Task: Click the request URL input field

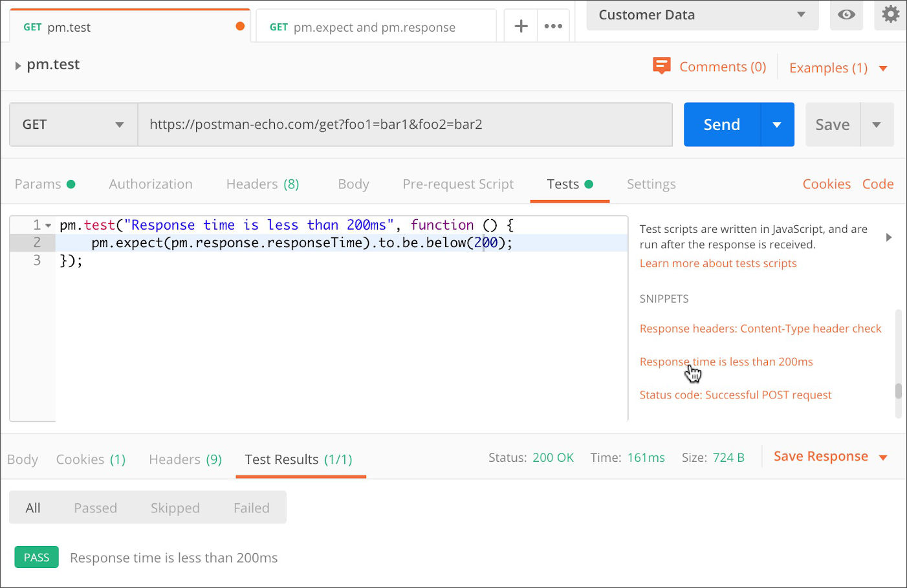Action: [x=405, y=124]
